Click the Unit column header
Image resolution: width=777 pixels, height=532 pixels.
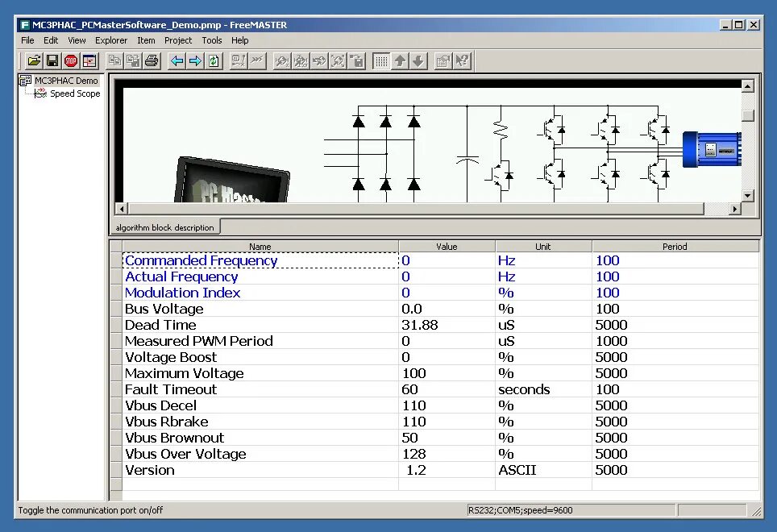pyautogui.click(x=543, y=246)
